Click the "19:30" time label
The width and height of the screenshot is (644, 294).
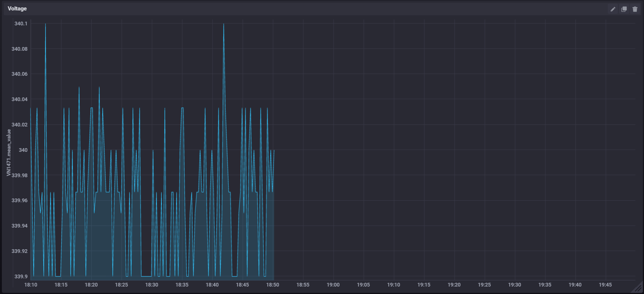pyautogui.click(x=514, y=285)
